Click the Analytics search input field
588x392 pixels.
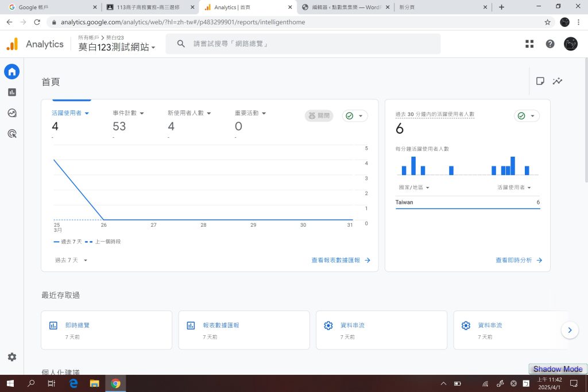click(310, 44)
